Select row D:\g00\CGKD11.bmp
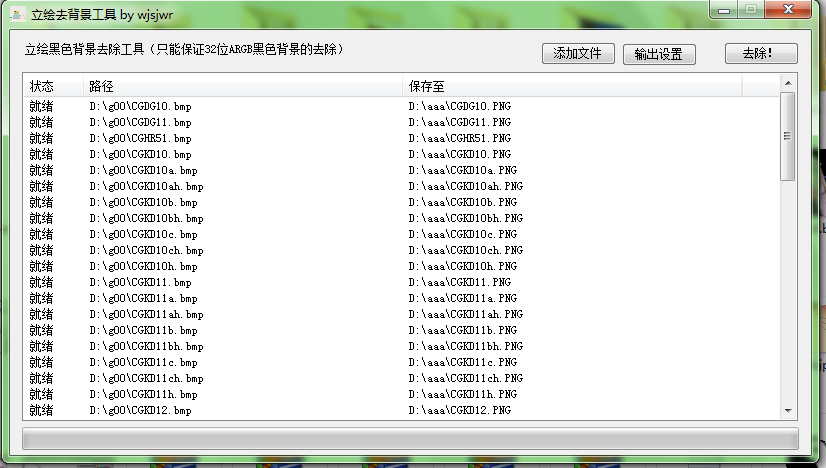 click(401, 282)
